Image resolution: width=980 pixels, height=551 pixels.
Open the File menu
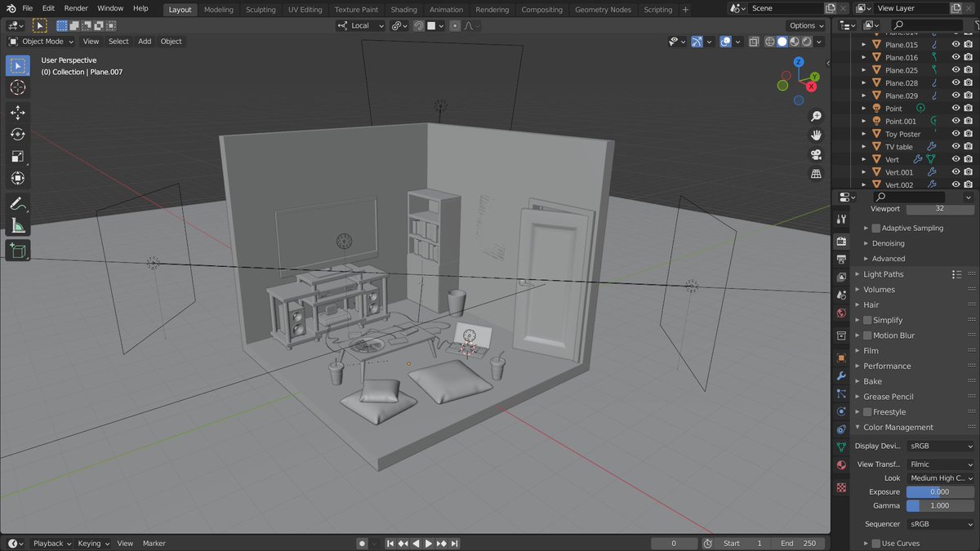point(28,8)
